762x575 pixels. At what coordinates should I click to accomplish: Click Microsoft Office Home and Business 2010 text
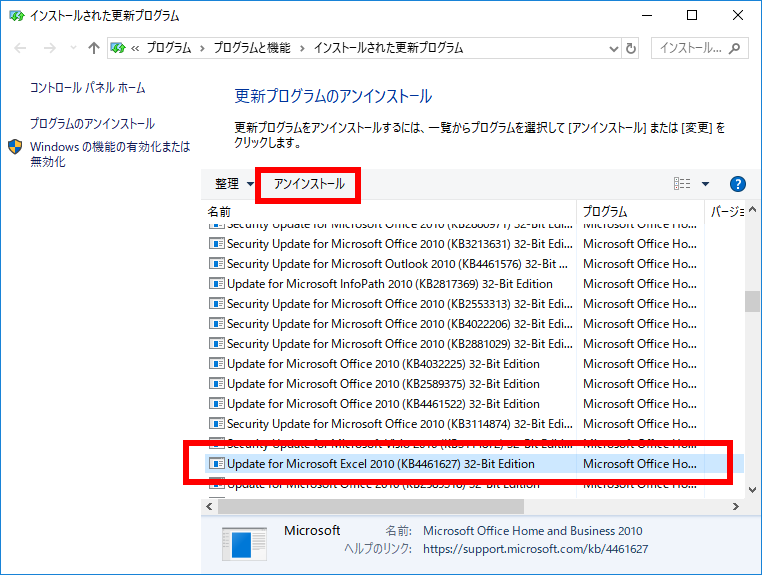click(533, 531)
